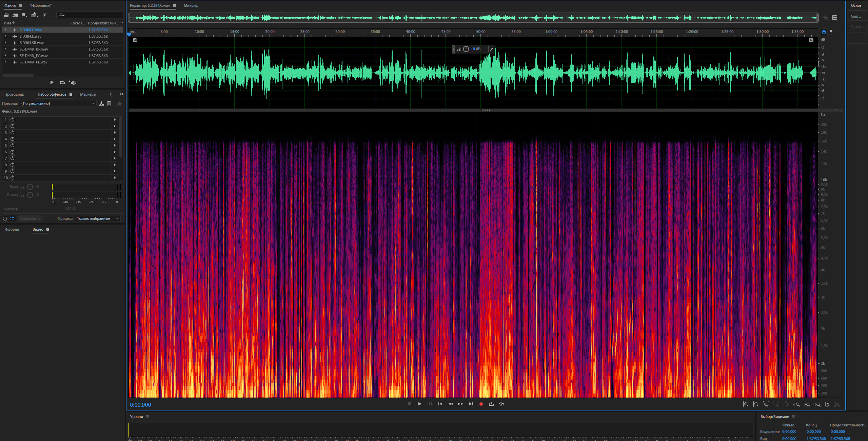Click the История panel tab

click(x=12, y=229)
